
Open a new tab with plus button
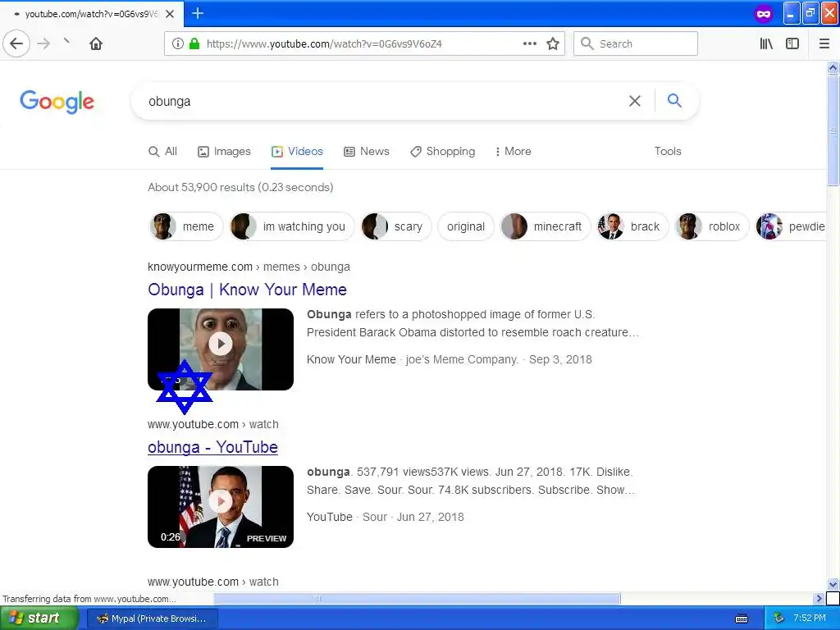pyautogui.click(x=198, y=13)
